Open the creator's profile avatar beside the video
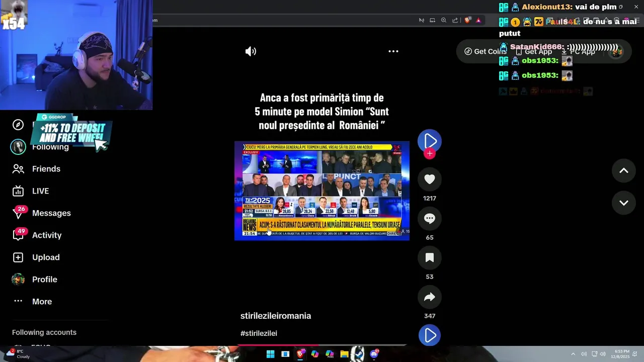 (x=430, y=141)
